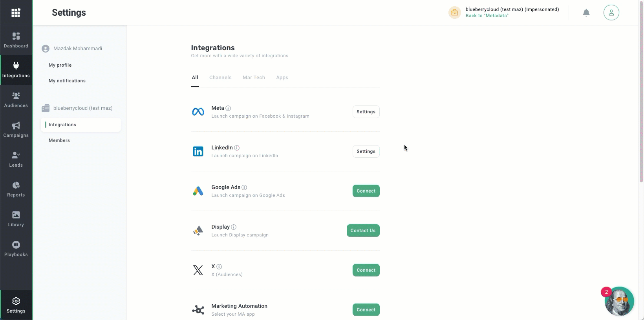Open the Library section
644x320 pixels.
pos(16,219)
